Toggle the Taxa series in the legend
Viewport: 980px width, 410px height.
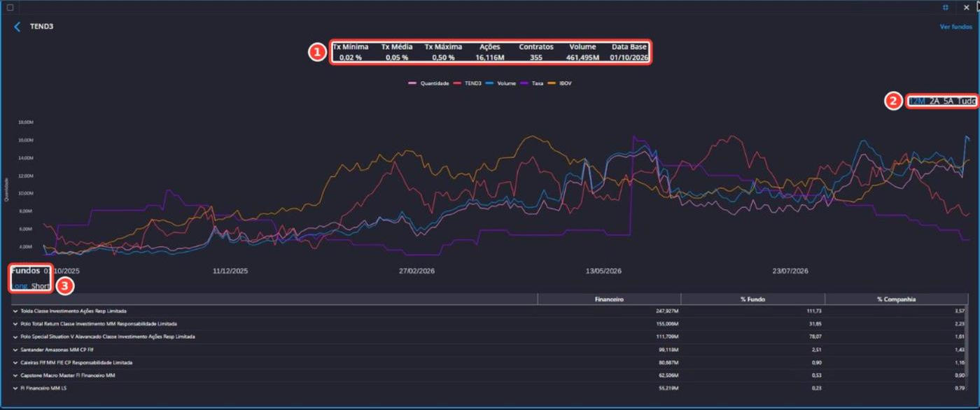click(533, 83)
